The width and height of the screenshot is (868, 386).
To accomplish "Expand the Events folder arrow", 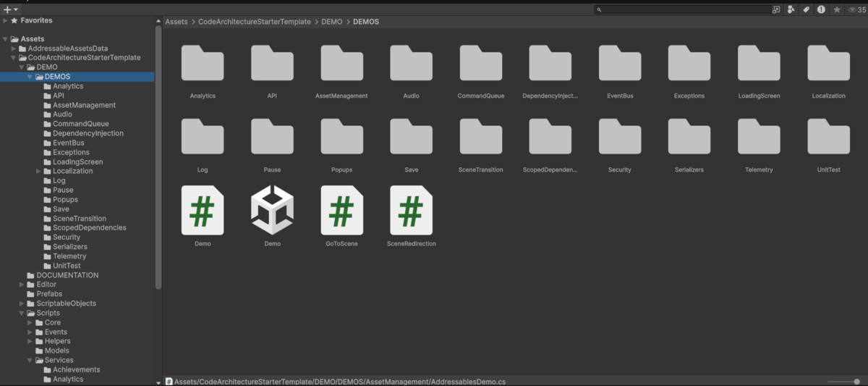I will tap(30, 332).
